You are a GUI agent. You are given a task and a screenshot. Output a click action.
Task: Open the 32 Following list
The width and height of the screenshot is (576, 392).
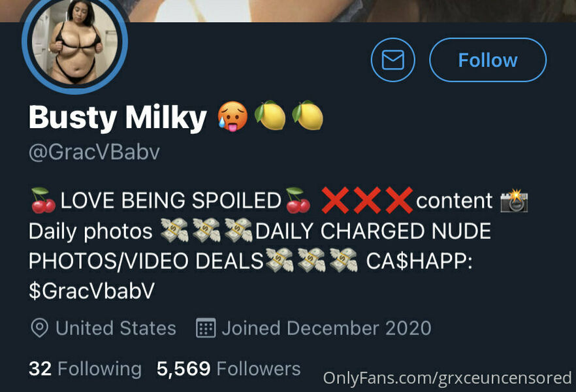[x=85, y=368]
